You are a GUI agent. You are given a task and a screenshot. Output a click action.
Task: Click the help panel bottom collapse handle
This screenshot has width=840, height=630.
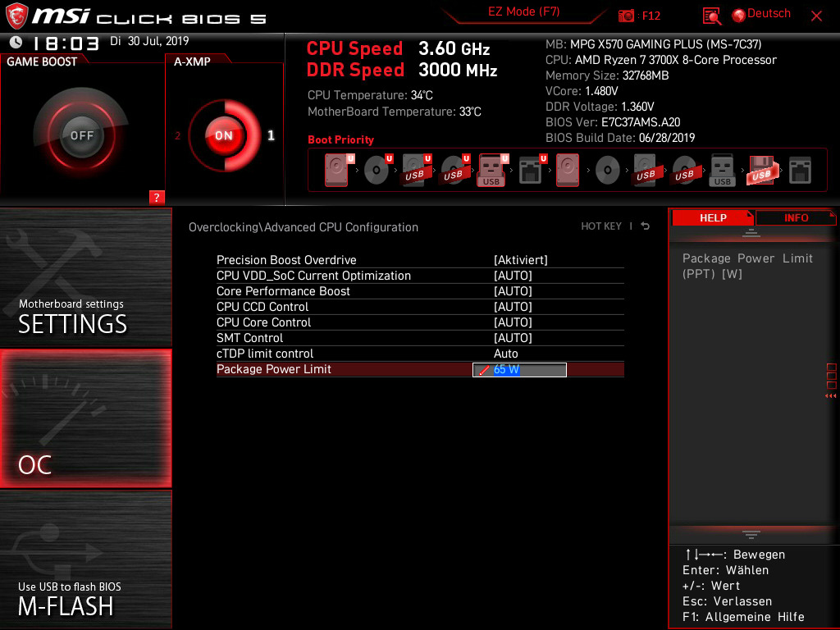(751, 535)
